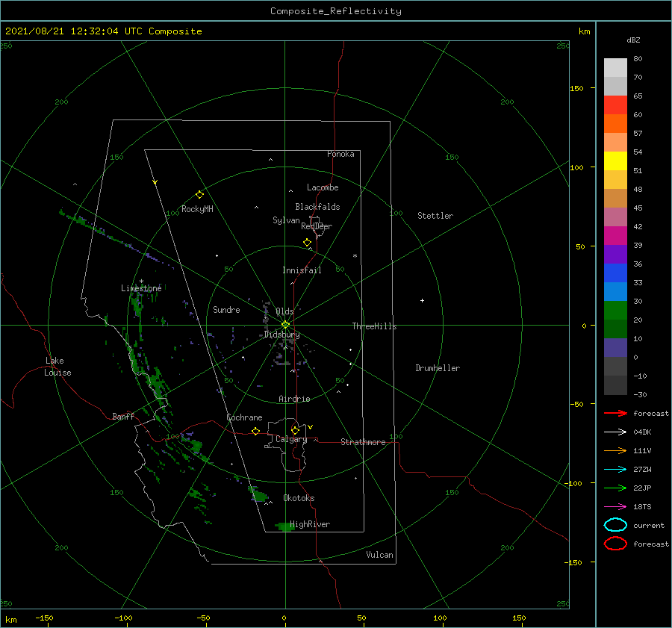Click the RedDeer city label
The image size is (672, 628).
(317, 226)
